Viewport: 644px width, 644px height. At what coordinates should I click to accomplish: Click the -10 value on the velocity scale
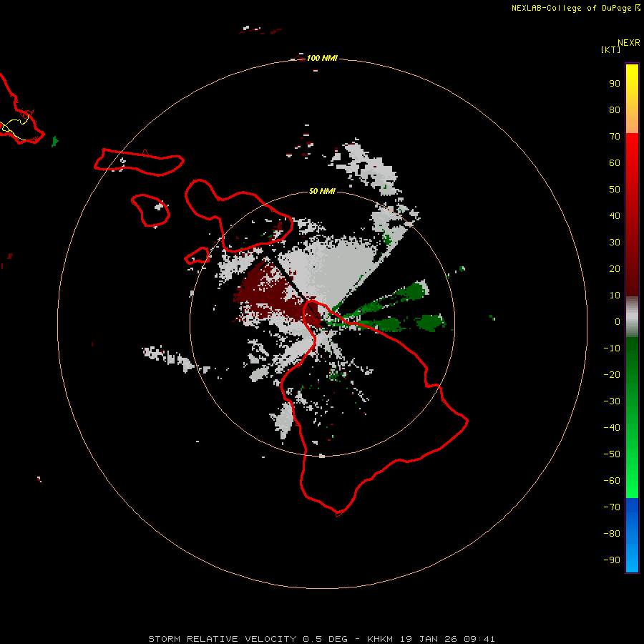(x=612, y=348)
